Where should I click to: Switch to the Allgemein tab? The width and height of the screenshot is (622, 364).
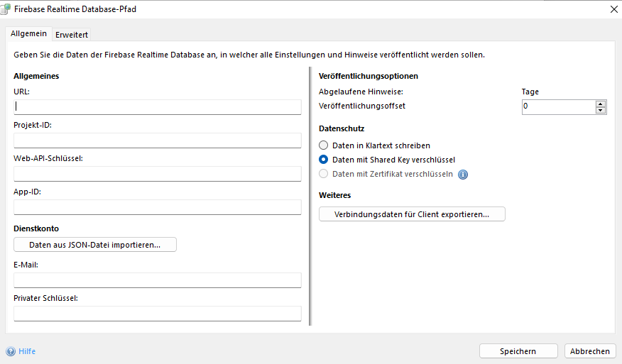click(x=28, y=34)
